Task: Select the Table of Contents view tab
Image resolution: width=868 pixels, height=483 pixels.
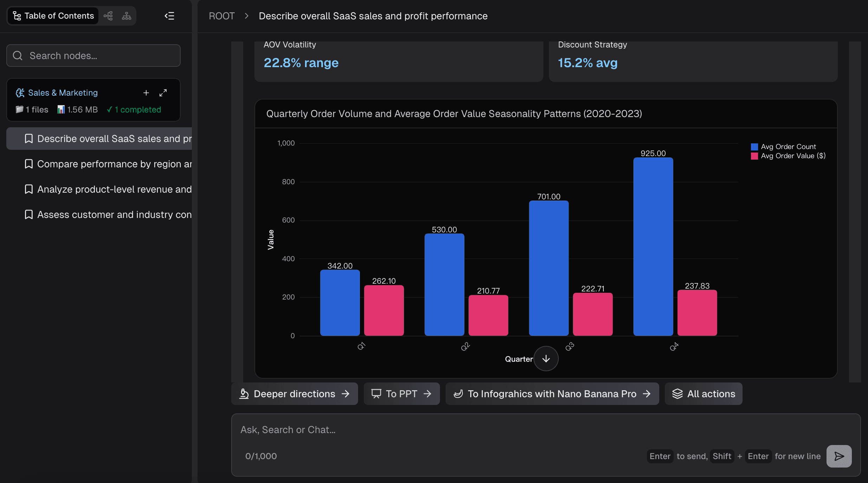Action: click(53, 16)
